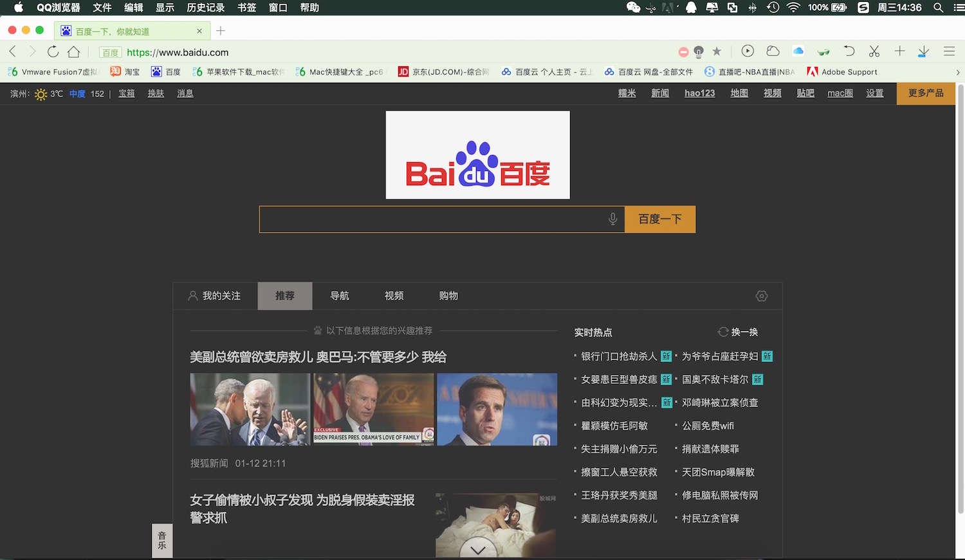Image resolution: width=965 pixels, height=560 pixels.
Task: Switch to the 我的关注 tab
Action: tap(214, 296)
